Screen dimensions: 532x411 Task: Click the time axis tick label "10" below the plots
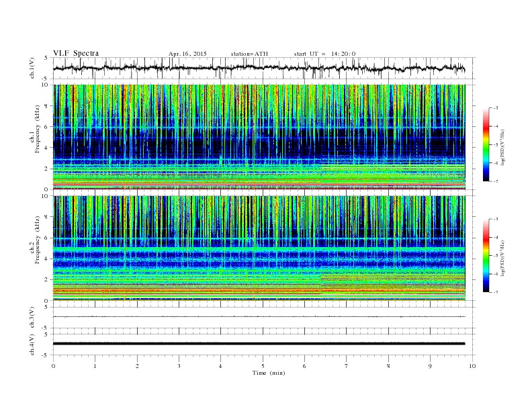(472, 366)
